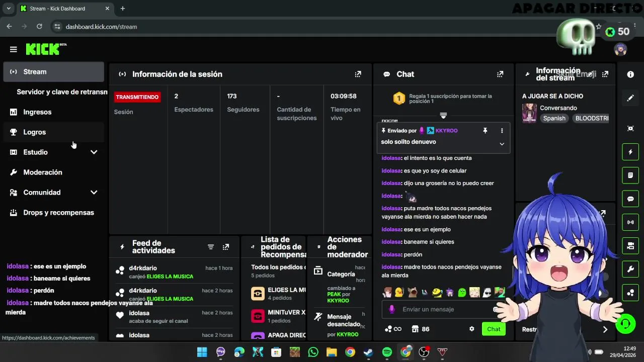Click the Categoría moderator action entry
This screenshot has width=644, height=362.
(x=338, y=284)
